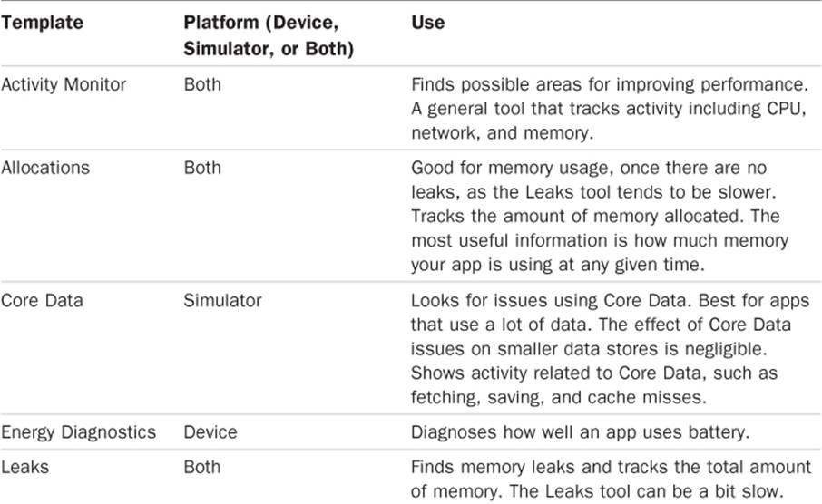Click Both in the Activity Monitor row

[202, 84]
